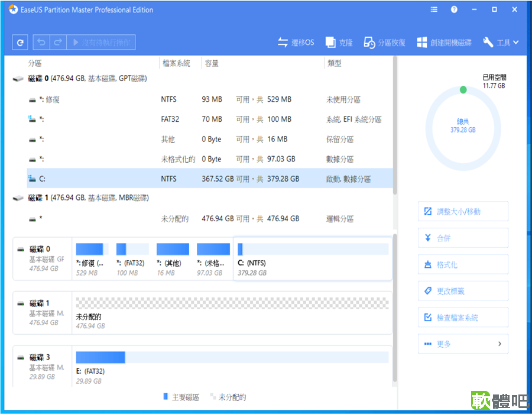Click the 磁碟 0 GPT disk header
This screenshot has width=532, height=414.
87,79
